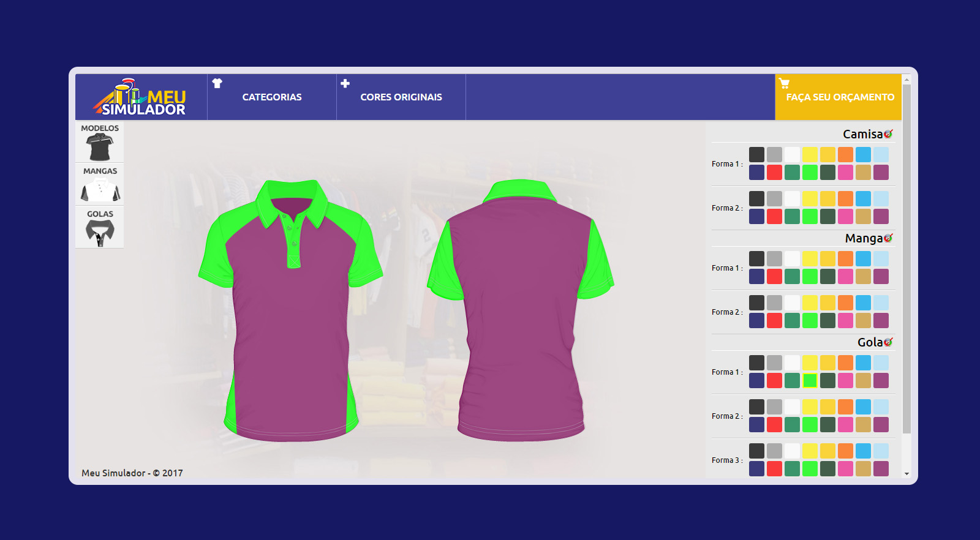Click the shopping cart icon

(x=784, y=83)
